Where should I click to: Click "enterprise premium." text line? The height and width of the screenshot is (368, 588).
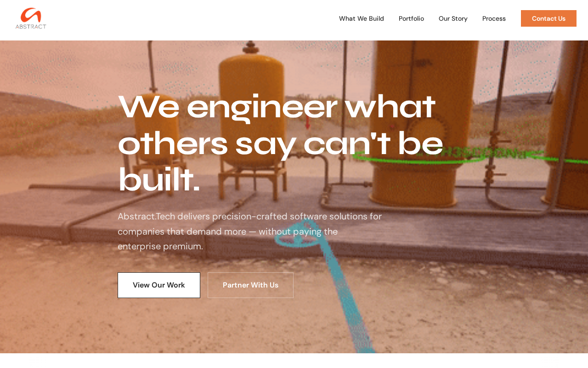click(160, 247)
